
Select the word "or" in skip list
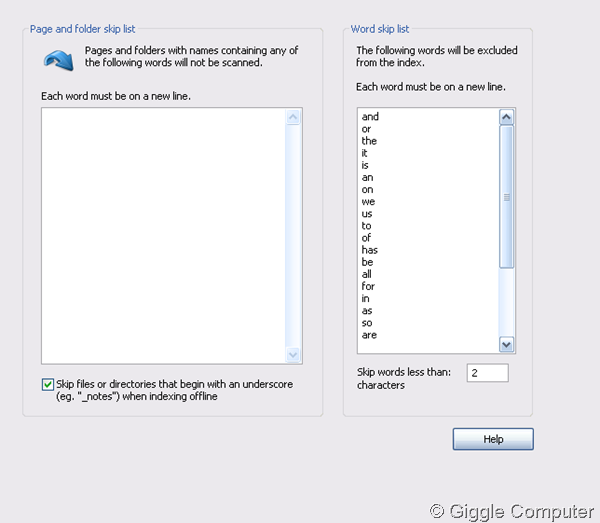click(366, 129)
